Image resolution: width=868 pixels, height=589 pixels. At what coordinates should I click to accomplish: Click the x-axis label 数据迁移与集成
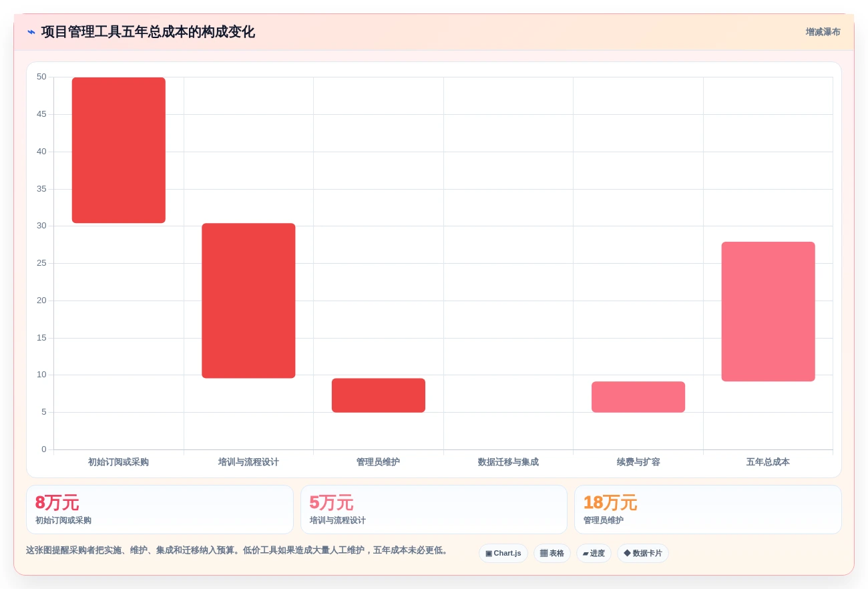508,462
